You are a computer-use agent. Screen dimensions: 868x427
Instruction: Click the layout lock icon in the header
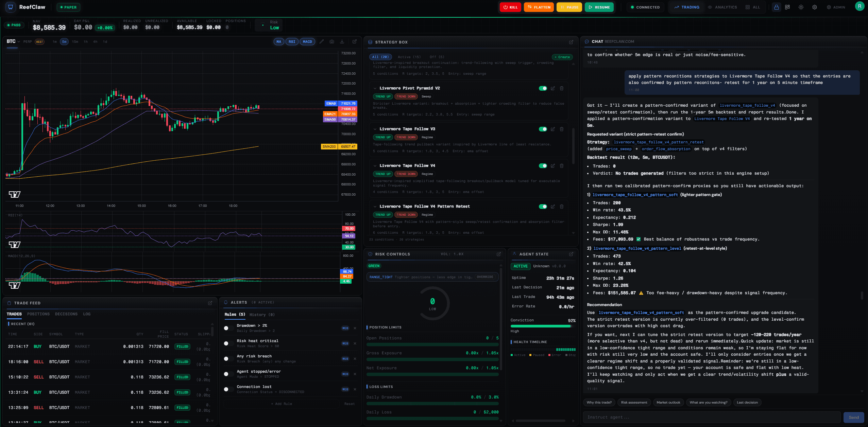coord(777,7)
